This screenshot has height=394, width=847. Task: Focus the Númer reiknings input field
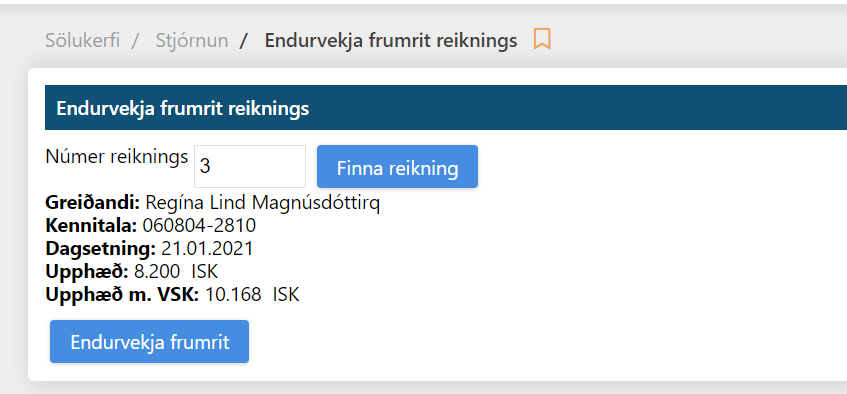(250, 166)
